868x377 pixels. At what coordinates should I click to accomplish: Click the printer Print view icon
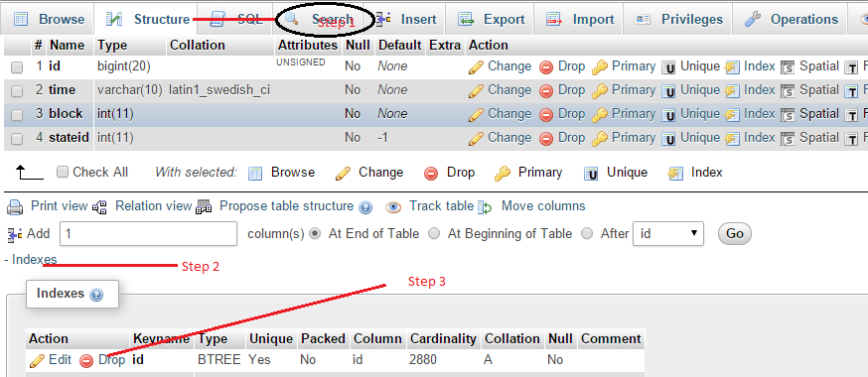(x=15, y=207)
